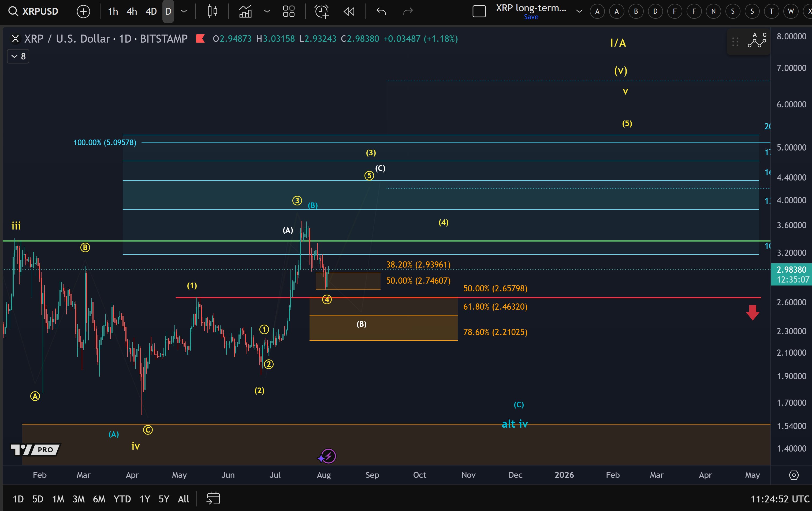Open the XRP long-term layout dropdown arrow

pos(579,12)
